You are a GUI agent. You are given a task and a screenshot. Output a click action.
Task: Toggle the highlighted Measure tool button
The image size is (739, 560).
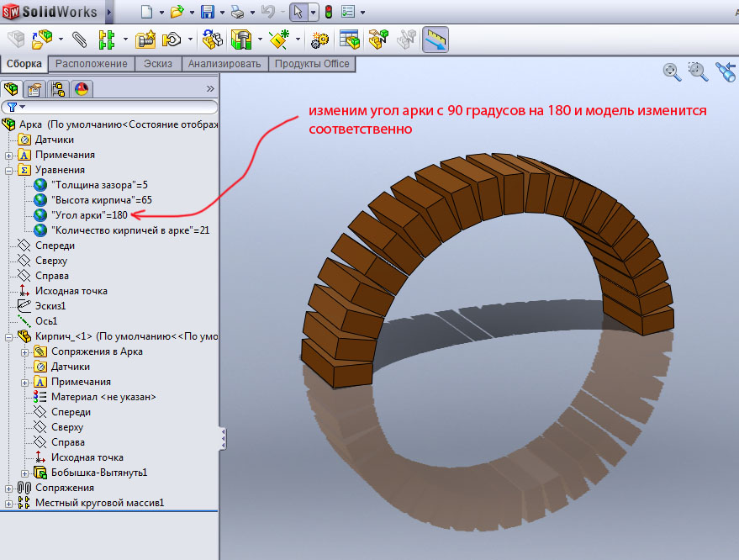tap(435, 39)
